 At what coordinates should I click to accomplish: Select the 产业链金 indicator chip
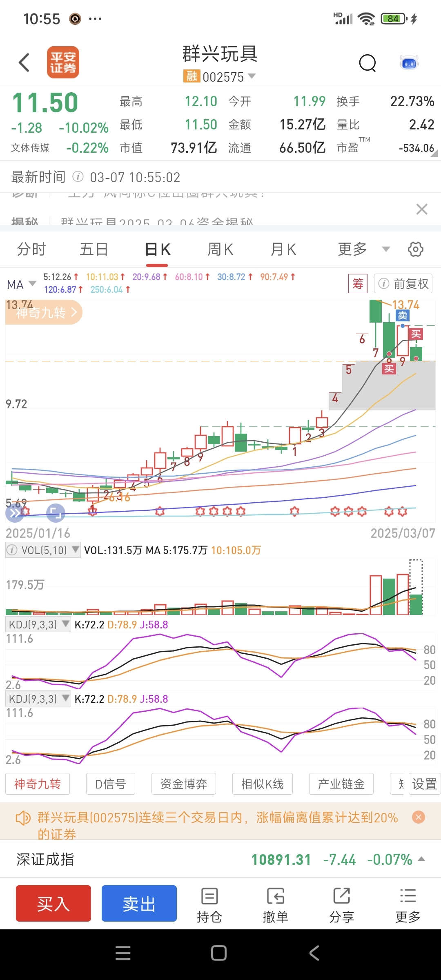[x=341, y=784]
